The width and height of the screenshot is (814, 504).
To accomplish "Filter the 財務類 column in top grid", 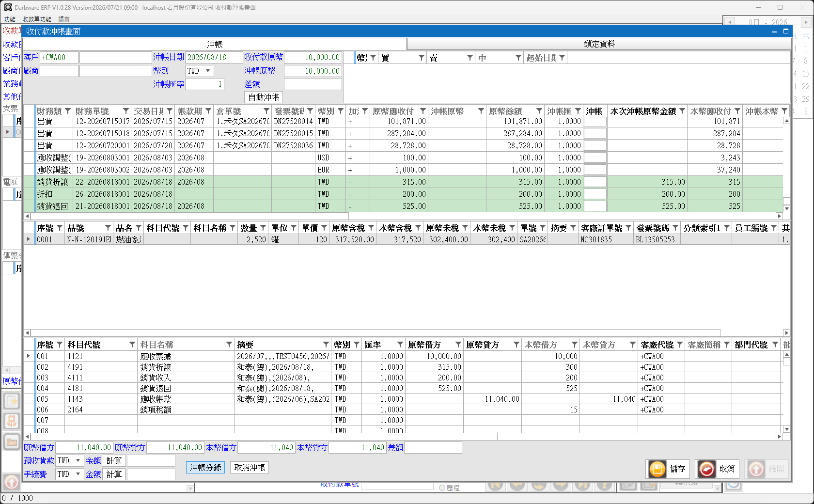I will (68, 111).
